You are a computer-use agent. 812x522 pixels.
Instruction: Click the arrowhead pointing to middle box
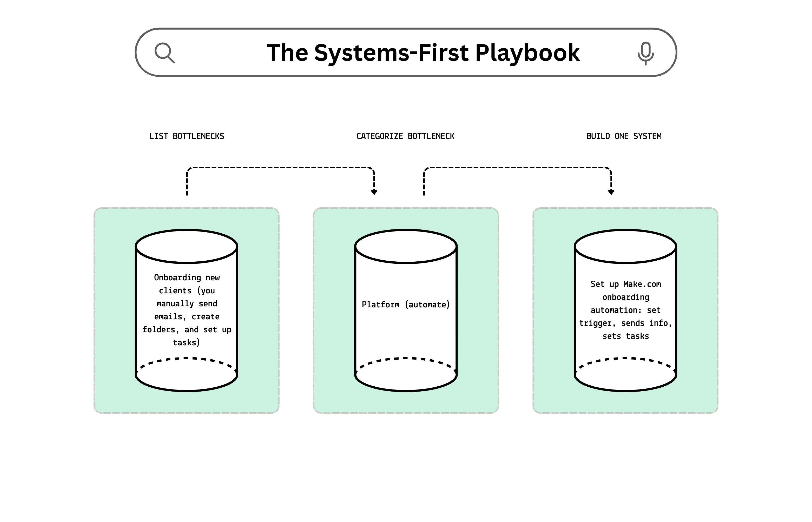(374, 192)
